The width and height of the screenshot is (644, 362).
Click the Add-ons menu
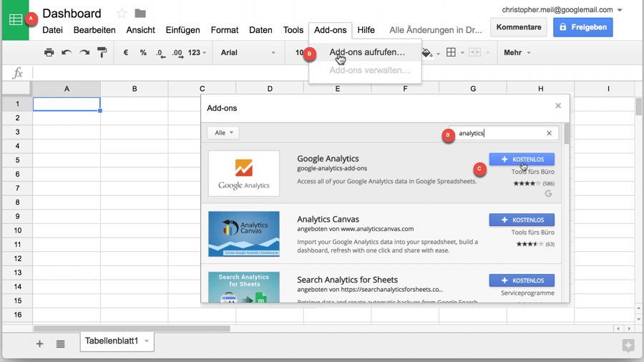pos(330,30)
